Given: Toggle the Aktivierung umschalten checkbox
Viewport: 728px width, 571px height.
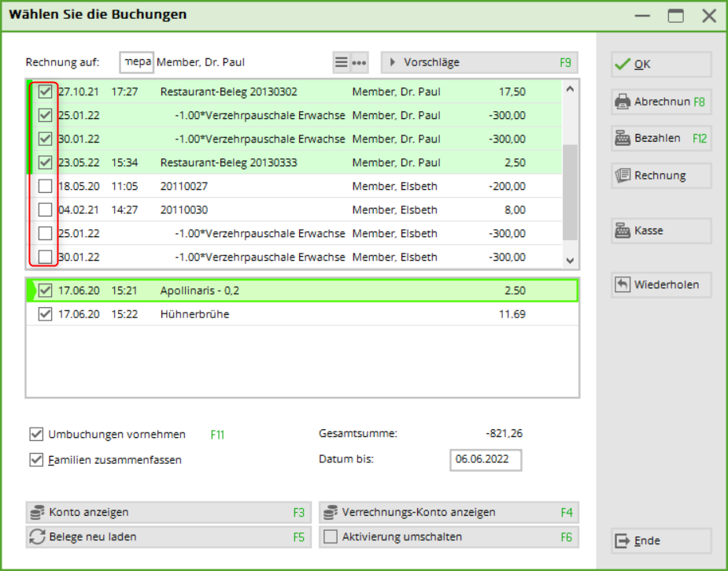Looking at the screenshot, I should click(x=331, y=537).
